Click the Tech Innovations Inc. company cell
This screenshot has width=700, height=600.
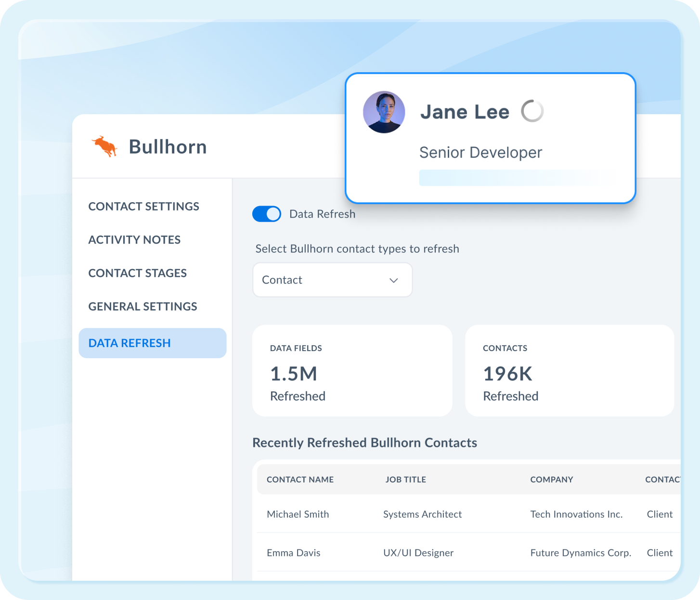coord(576,514)
